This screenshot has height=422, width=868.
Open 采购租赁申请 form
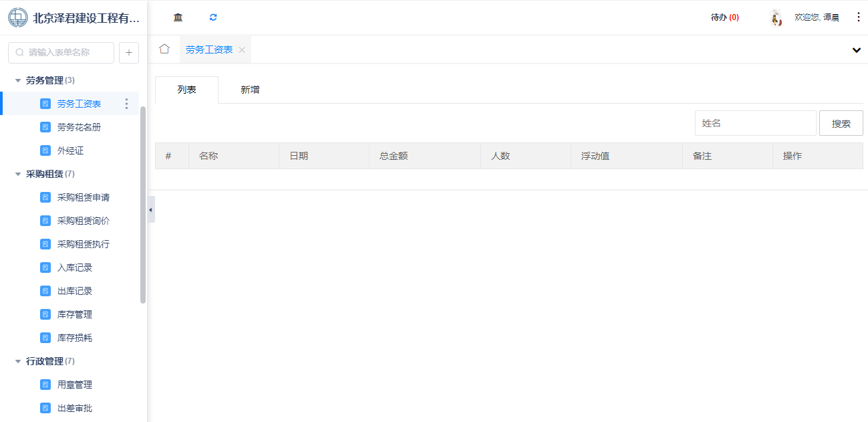tap(84, 197)
